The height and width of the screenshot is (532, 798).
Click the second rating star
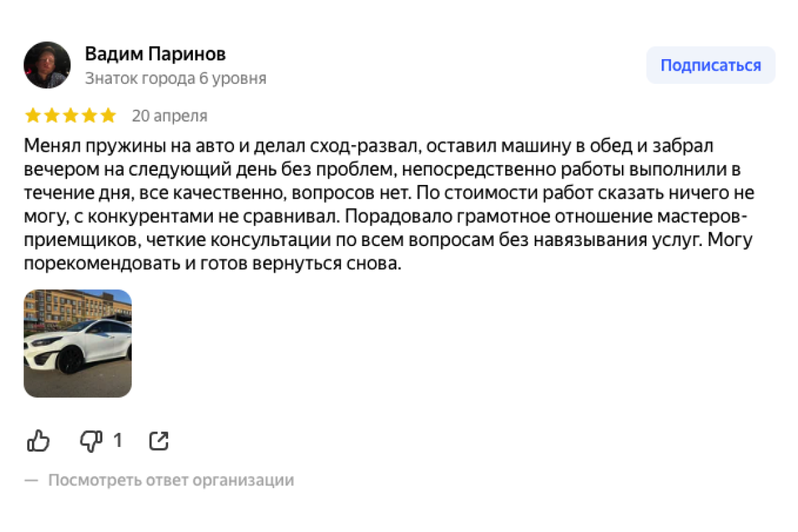click(x=51, y=116)
